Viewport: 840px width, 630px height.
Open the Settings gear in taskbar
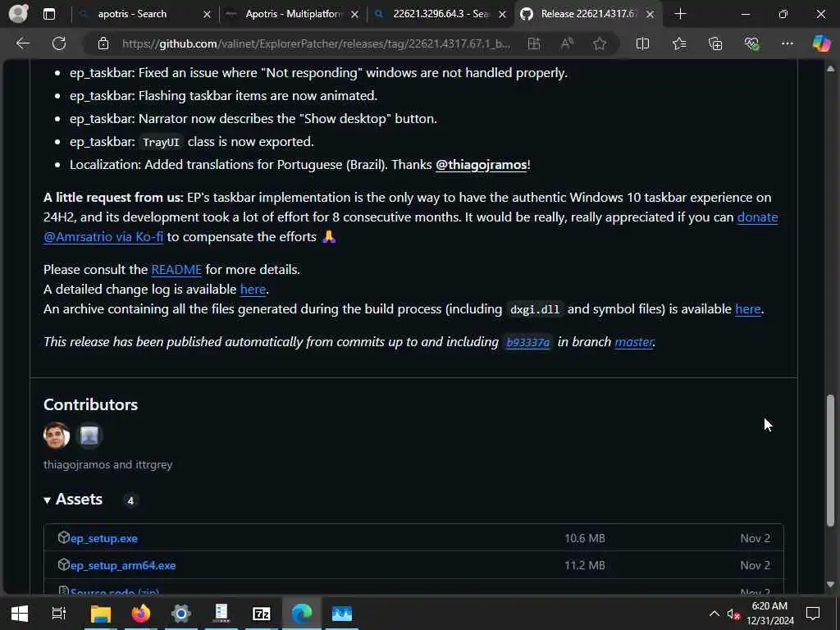[x=181, y=614]
